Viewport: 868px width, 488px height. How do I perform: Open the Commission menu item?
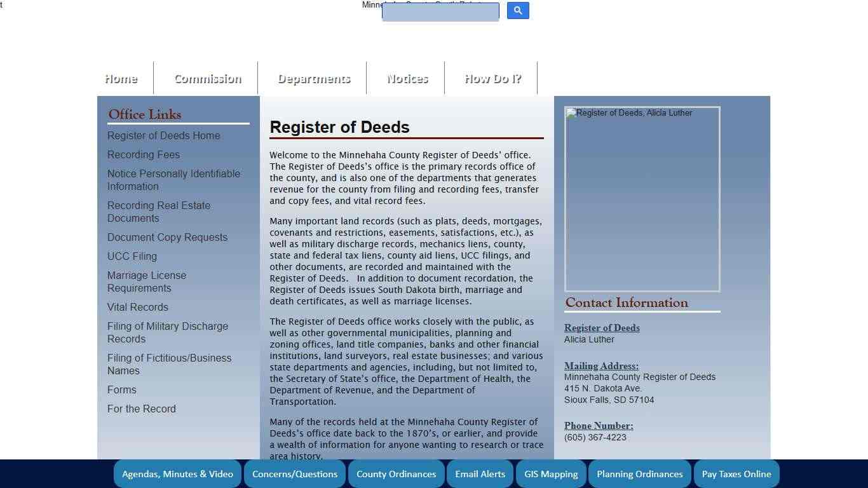[x=207, y=78]
